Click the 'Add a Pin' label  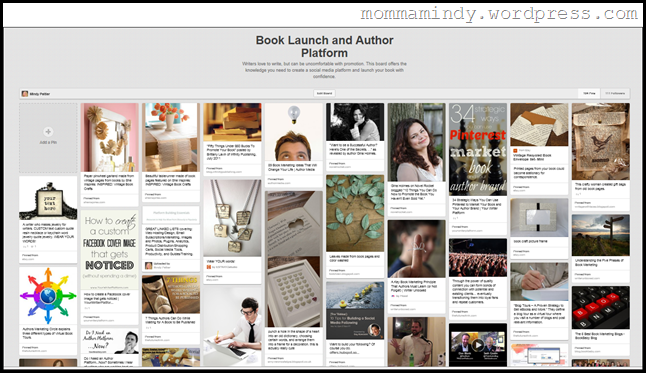(48, 143)
